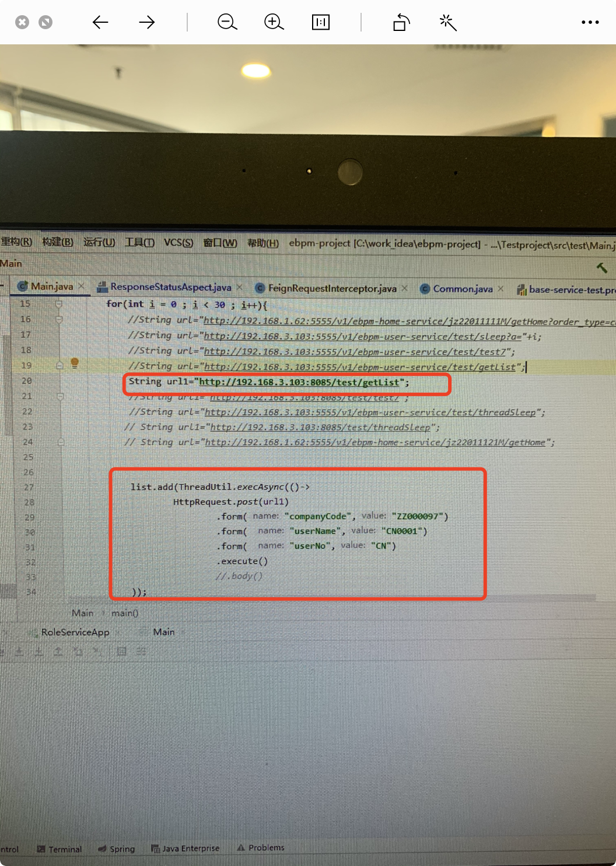Click the ebpm-user-service threadSleep URL on line 22

[370, 412]
